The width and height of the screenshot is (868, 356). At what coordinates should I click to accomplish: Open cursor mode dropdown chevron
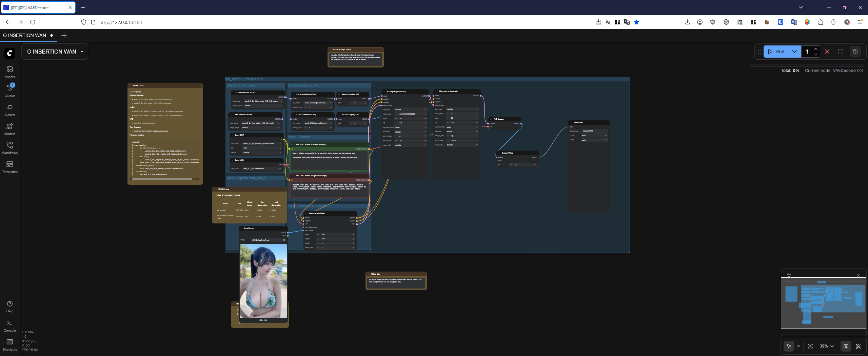point(798,346)
